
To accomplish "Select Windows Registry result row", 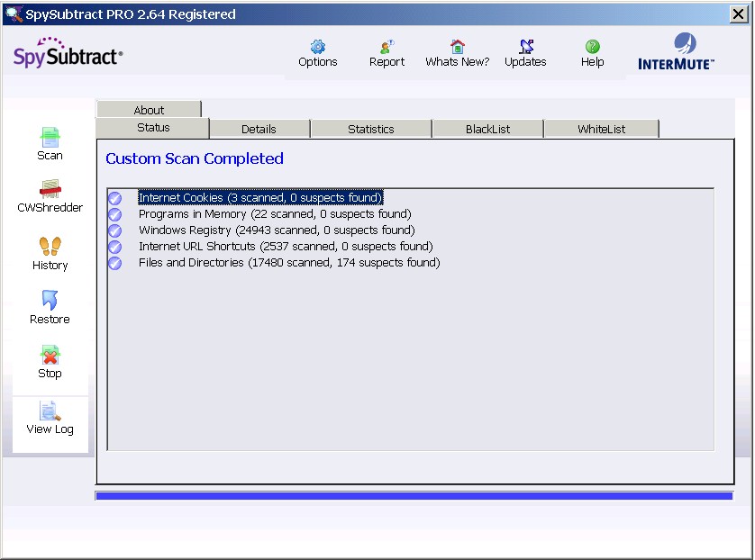I will click(277, 230).
